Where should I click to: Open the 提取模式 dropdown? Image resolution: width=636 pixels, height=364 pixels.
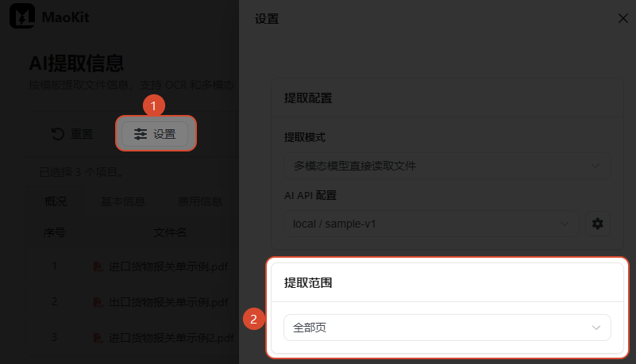tap(447, 166)
